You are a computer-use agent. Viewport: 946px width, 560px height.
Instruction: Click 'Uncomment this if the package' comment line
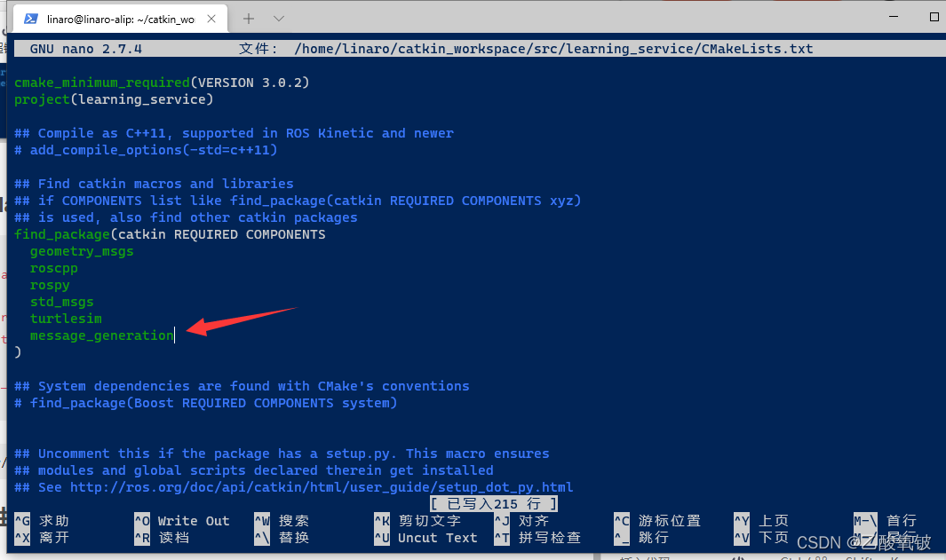pyautogui.click(x=282, y=454)
